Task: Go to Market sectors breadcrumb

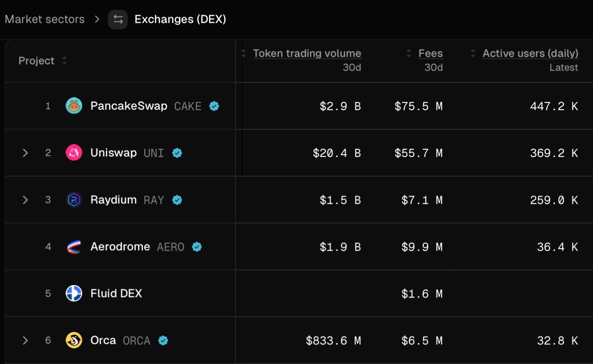Action: (45, 20)
